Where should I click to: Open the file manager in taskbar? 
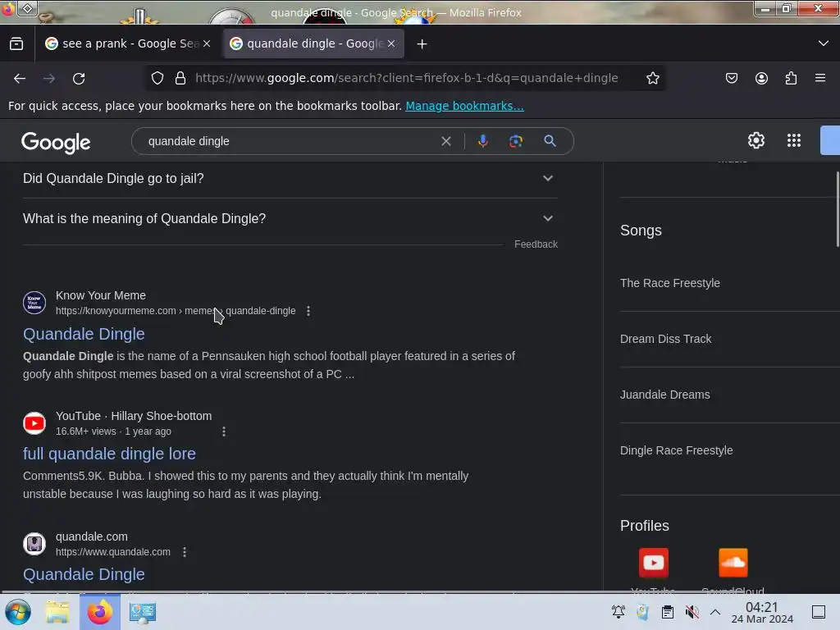click(57, 612)
